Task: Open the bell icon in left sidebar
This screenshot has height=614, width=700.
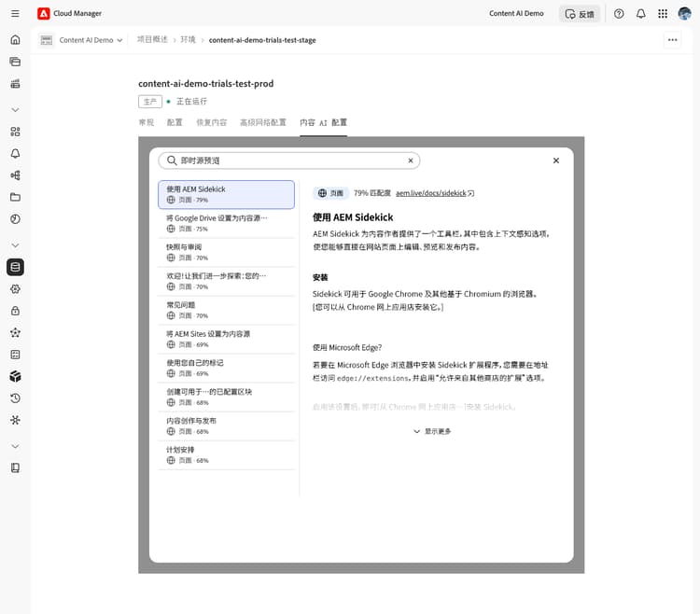Action: click(15, 153)
